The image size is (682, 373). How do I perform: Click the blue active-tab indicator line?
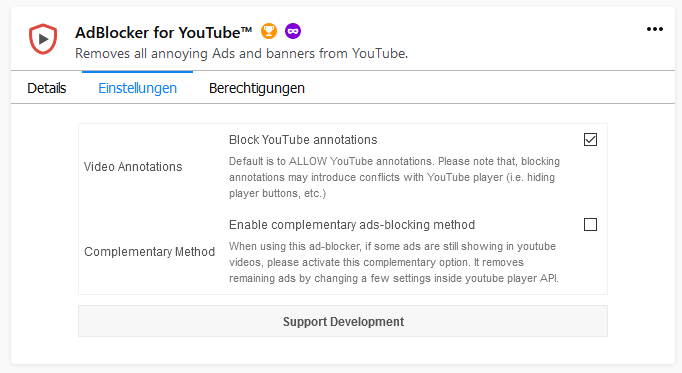coord(137,72)
